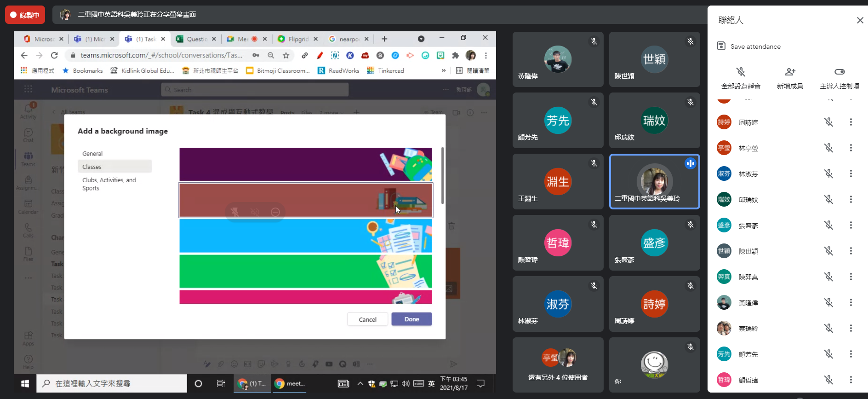
Task: Cancel the background image dialog
Action: (367, 319)
